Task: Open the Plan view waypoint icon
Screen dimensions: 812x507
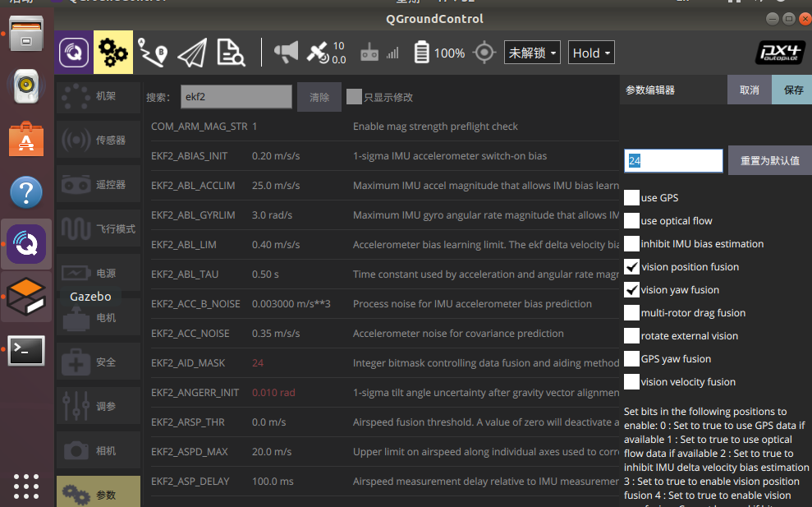Action: (153, 53)
